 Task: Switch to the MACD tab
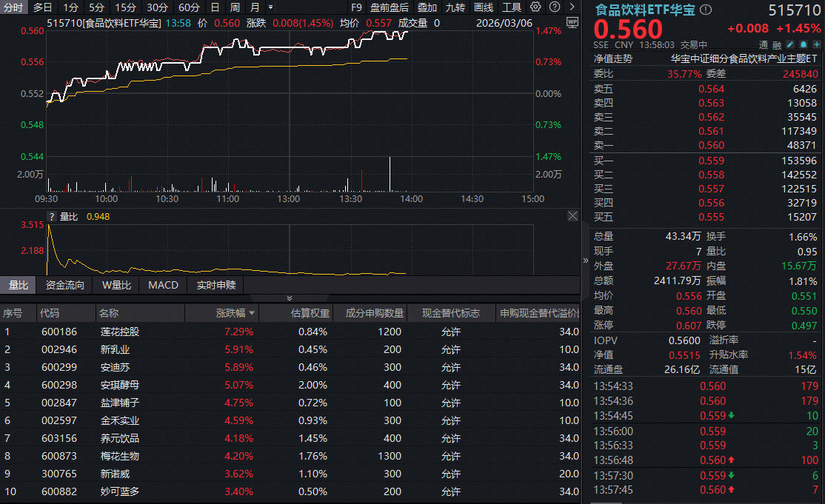pyautogui.click(x=163, y=285)
